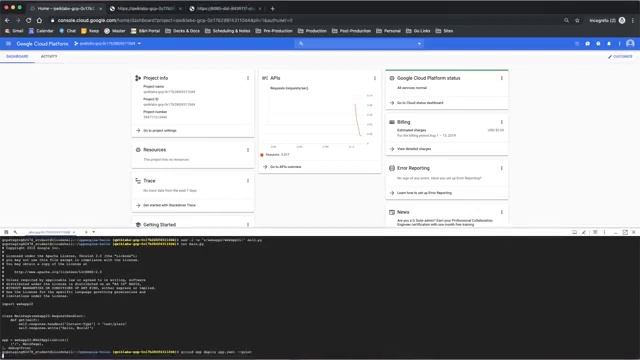The width and height of the screenshot is (640, 360).
Task: Go to project settings link
Action: [160, 131]
